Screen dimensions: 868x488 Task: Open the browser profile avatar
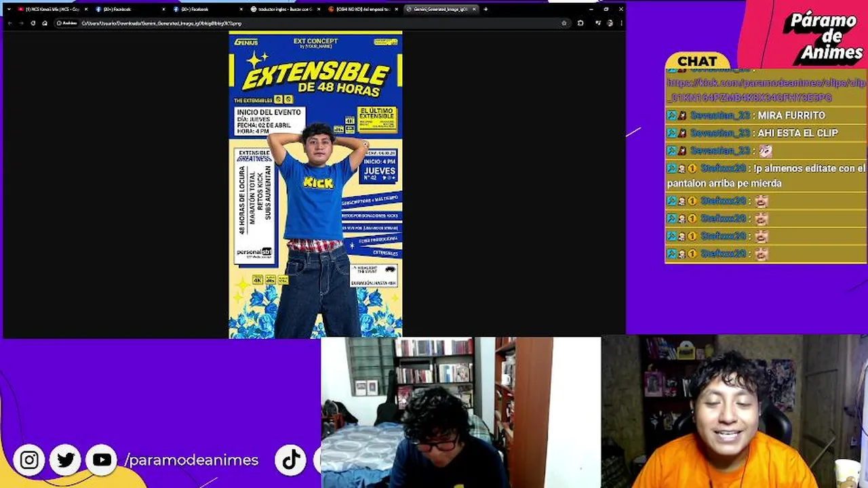610,23
